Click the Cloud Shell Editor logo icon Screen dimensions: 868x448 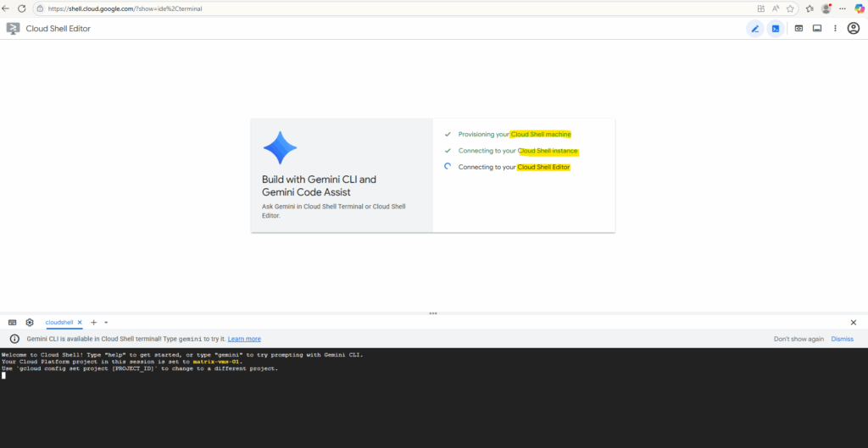14,29
